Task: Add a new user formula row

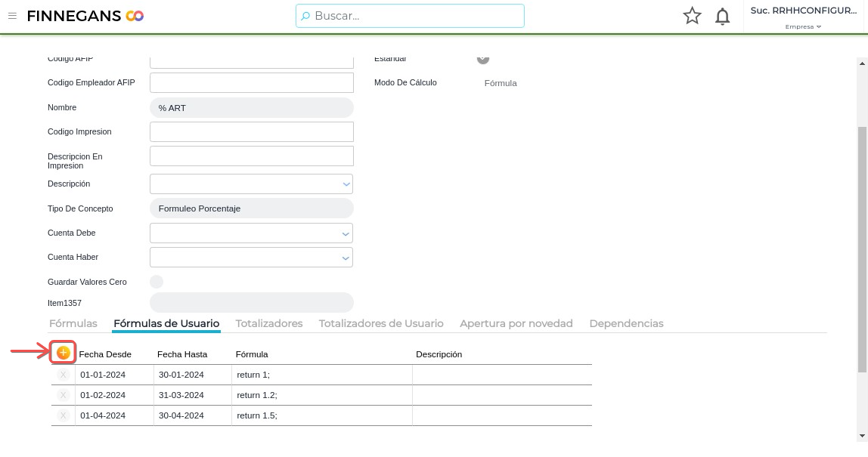Action: [64, 353]
